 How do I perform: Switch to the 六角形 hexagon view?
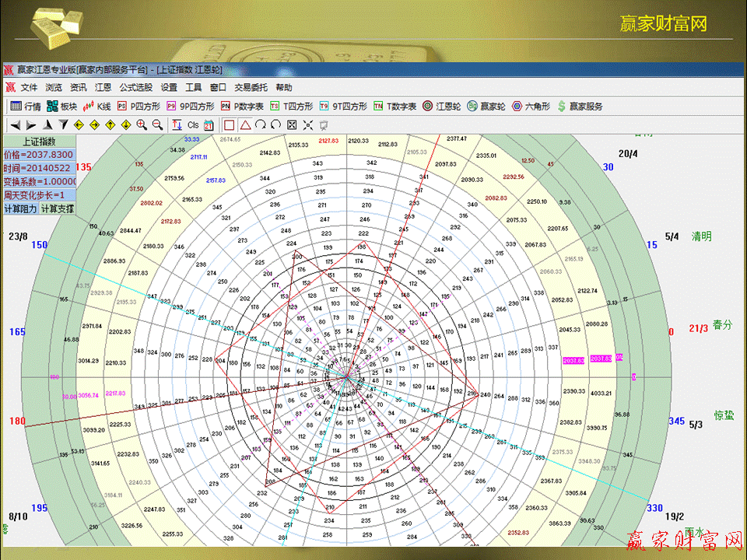(531, 107)
